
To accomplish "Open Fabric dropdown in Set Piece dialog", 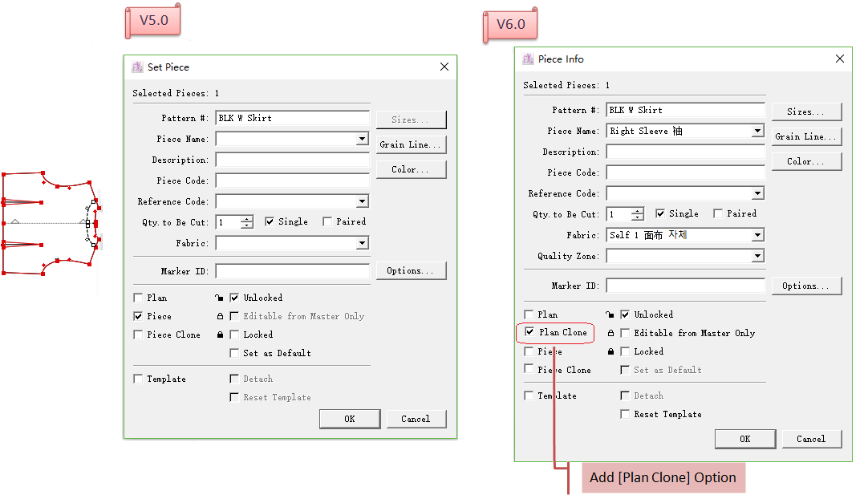I will [x=362, y=243].
